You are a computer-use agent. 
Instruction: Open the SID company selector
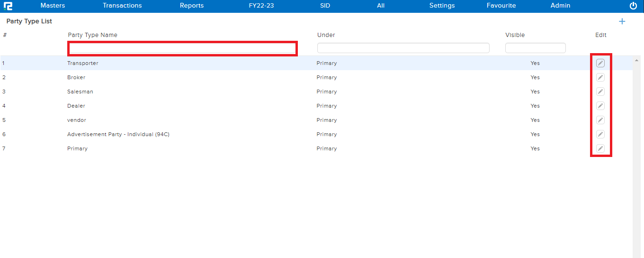coord(325,6)
